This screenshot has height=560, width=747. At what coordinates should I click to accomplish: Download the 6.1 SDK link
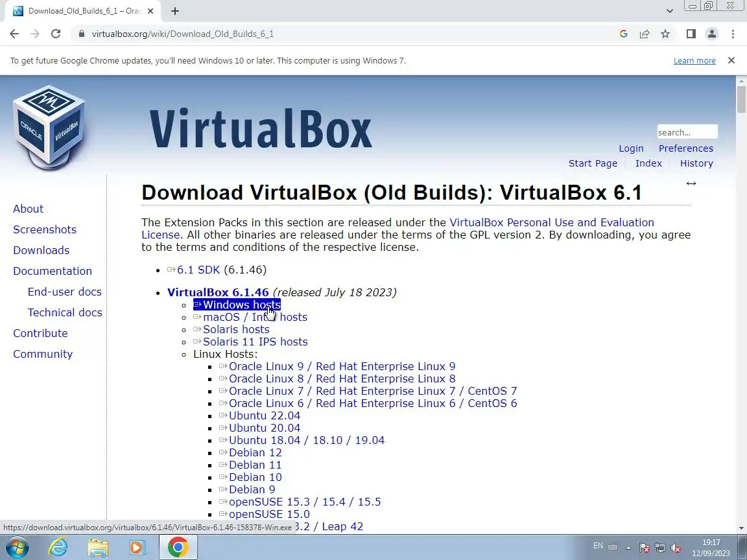pyautogui.click(x=193, y=270)
